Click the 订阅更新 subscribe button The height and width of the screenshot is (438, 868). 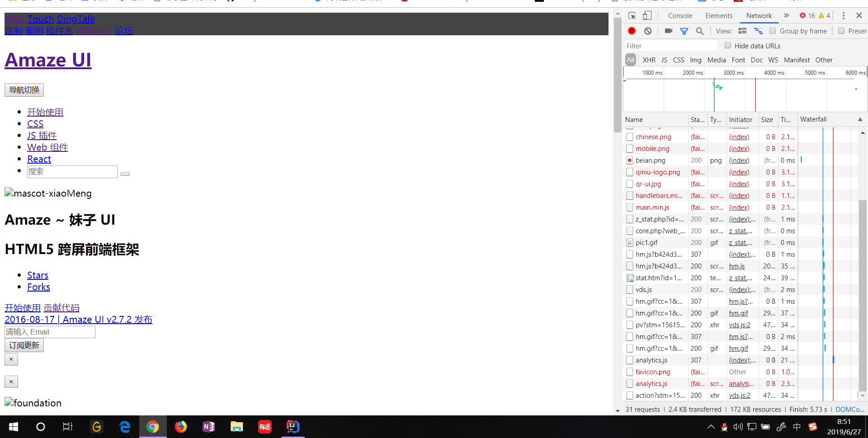24,345
